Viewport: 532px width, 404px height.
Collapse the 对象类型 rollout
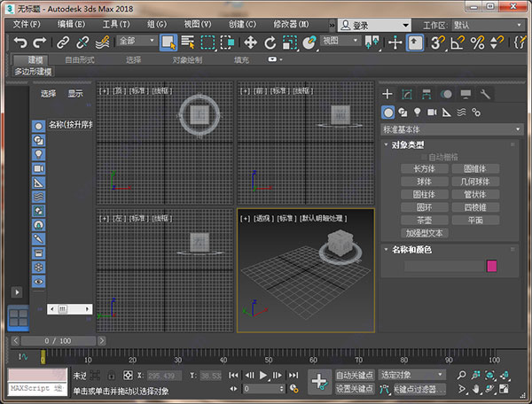409,144
